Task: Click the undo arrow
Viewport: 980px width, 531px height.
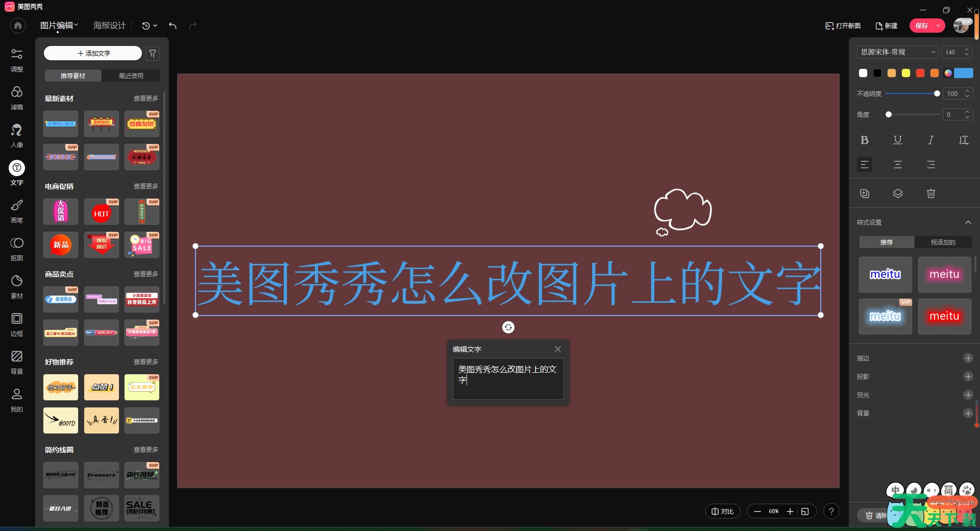Action: (173, 26)
